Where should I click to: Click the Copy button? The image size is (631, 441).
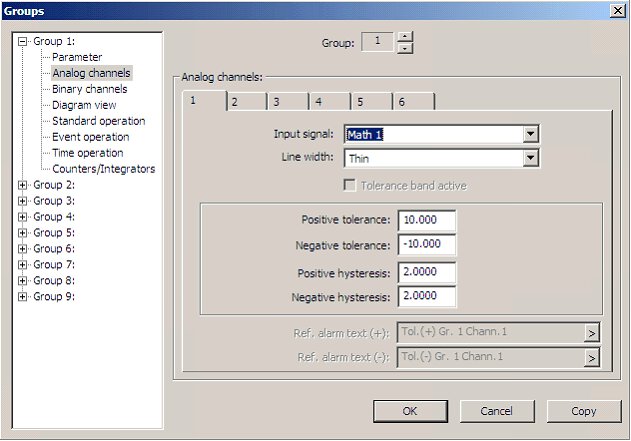click(x=584, y=411)
